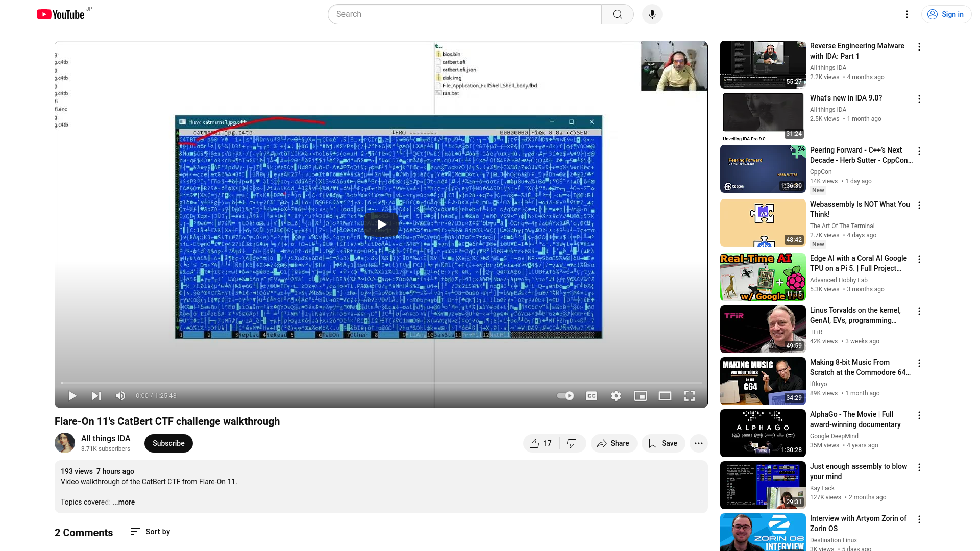Expand Sort by comments dropdown
The width and height of the screenshot is (980, 551).
(150, 532)
